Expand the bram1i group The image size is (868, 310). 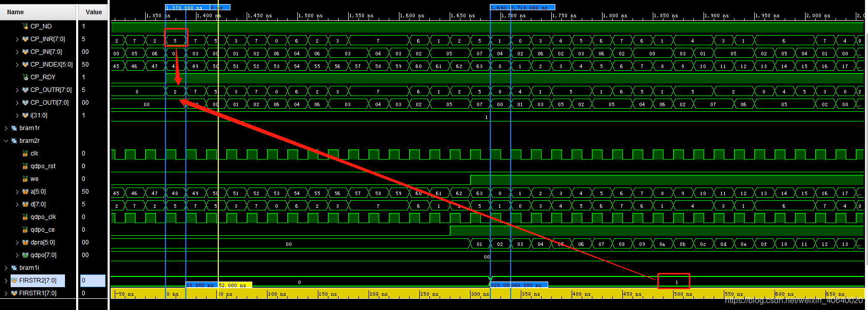[x=6, y=268]
